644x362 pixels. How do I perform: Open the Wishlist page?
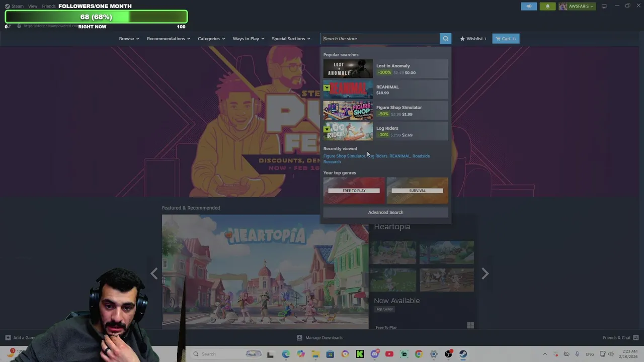pyautogui.click(x=473, y=39)
